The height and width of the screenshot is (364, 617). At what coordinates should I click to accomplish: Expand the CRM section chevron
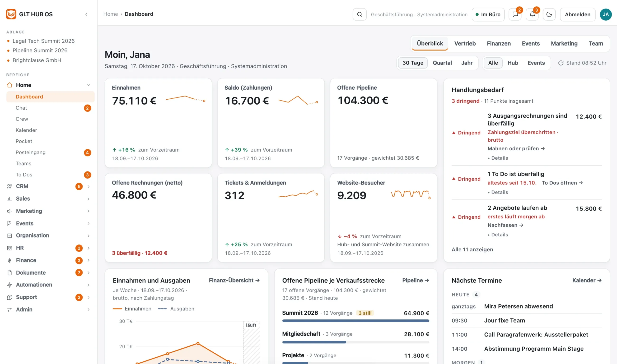[x=88, y=186]
